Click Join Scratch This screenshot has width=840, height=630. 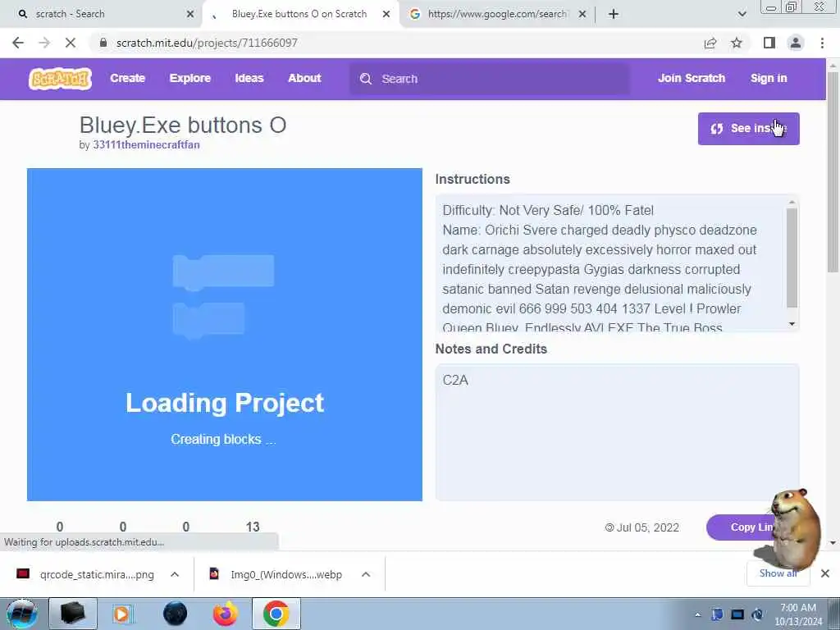pyautogui.click(x=692, y=78)
